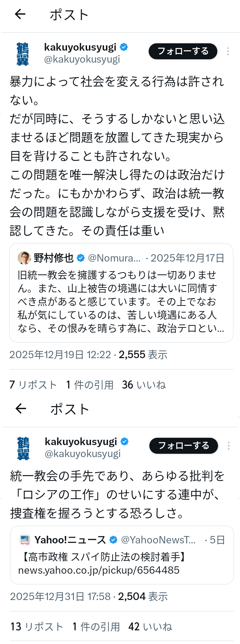Click the back arrow above the first post
The image size is (240, 644).
click(x=20, y=14)
